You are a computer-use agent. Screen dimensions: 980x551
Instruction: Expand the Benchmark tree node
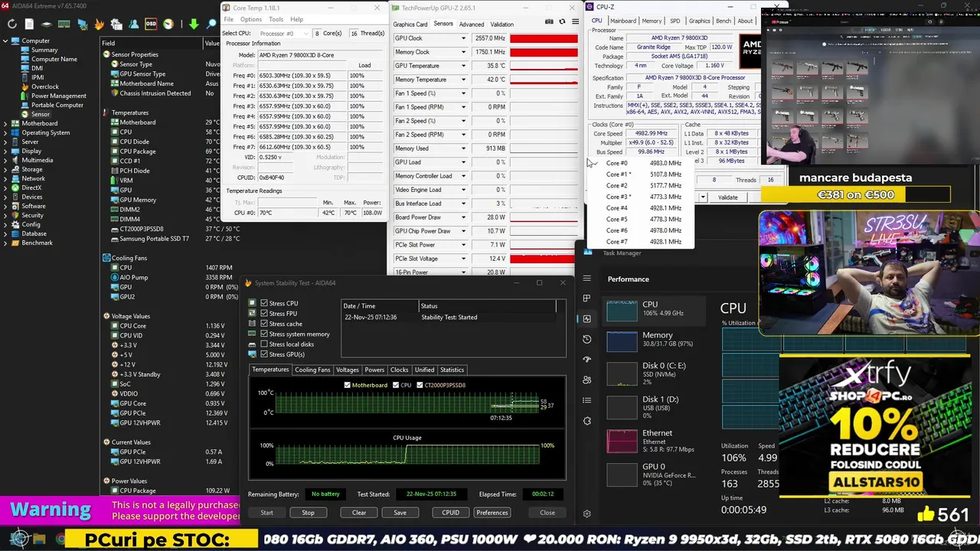(5, 243)
